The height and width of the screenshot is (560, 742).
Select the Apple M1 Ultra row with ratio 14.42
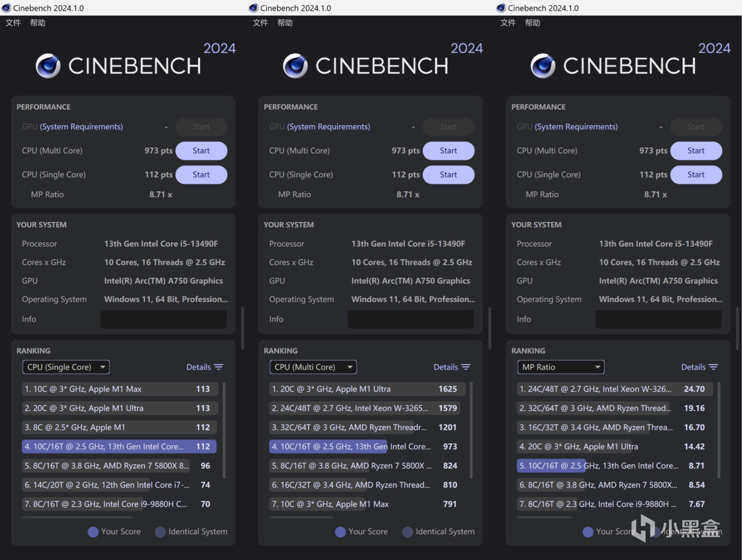point(614,446)
